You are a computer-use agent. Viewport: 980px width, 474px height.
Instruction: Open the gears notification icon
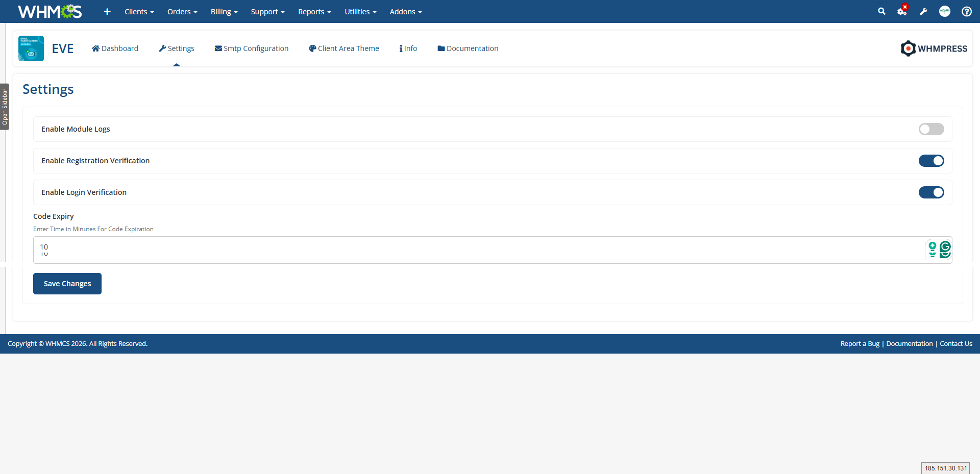click(x=902, y=11)
